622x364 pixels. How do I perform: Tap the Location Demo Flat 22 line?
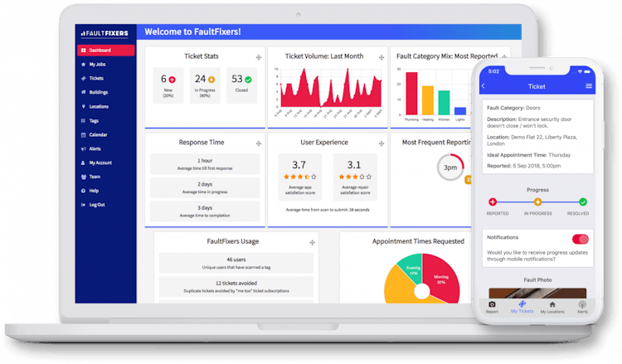[532, 140]
